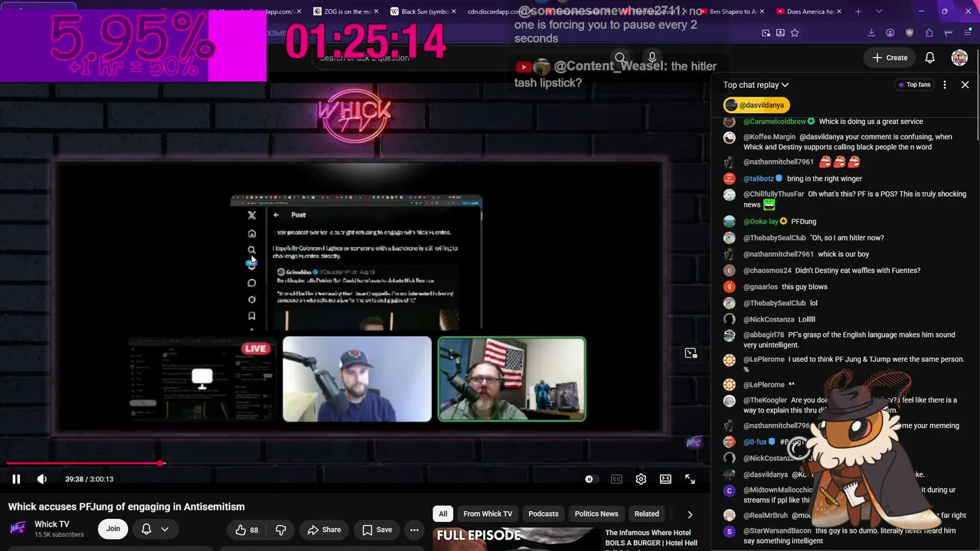
Task: Dislike this video
Action: [x=281, y=530]
